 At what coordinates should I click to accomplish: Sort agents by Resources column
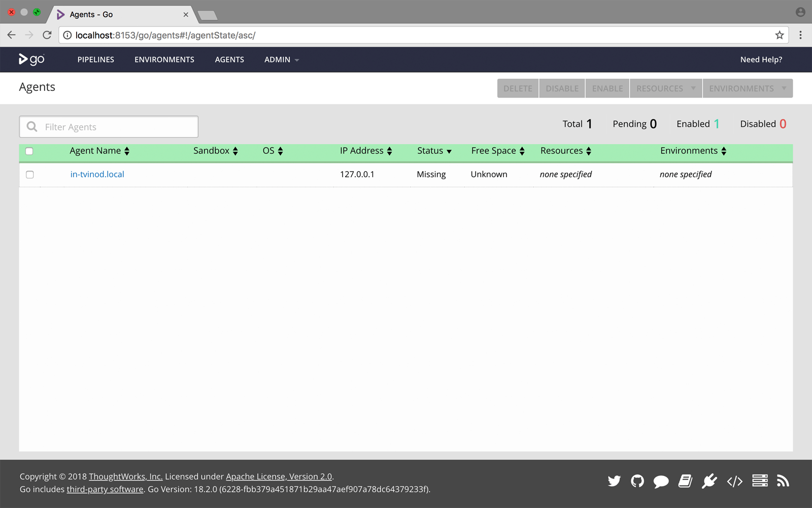(566, 151)
